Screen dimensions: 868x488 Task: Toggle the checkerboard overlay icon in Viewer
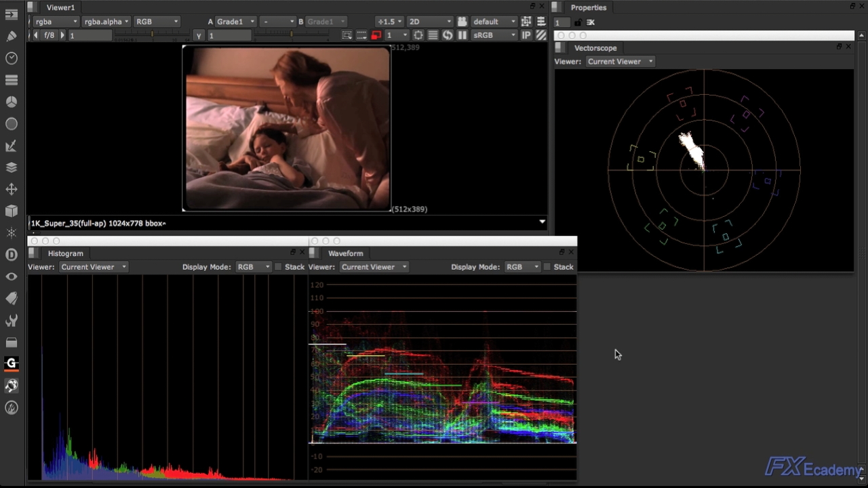541,35
